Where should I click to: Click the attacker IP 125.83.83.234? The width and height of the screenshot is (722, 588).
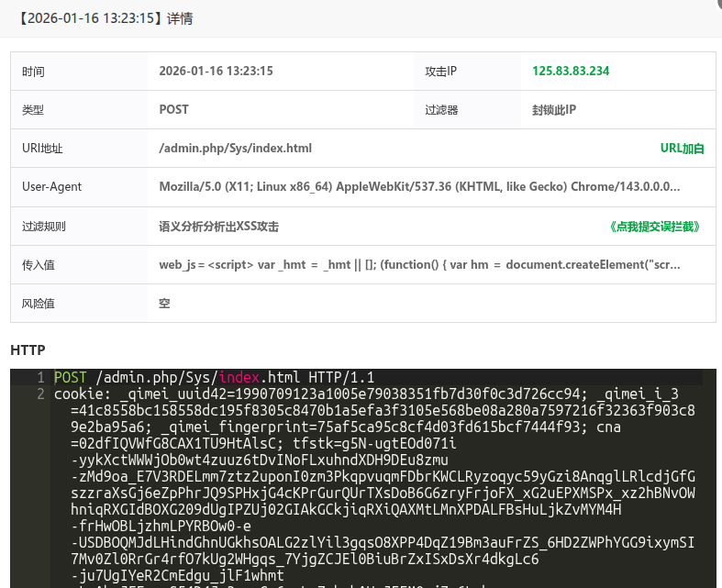pyautogui.click(x=571, y=71)
